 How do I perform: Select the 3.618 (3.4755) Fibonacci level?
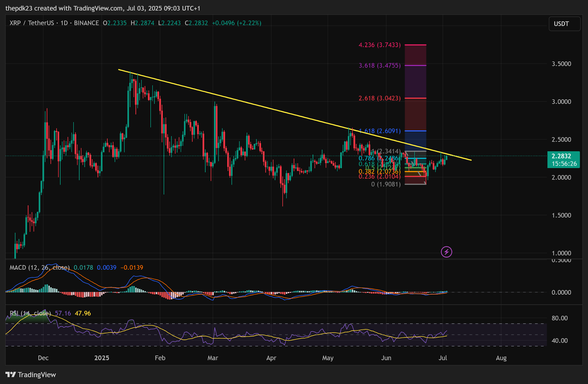(380, 65)
